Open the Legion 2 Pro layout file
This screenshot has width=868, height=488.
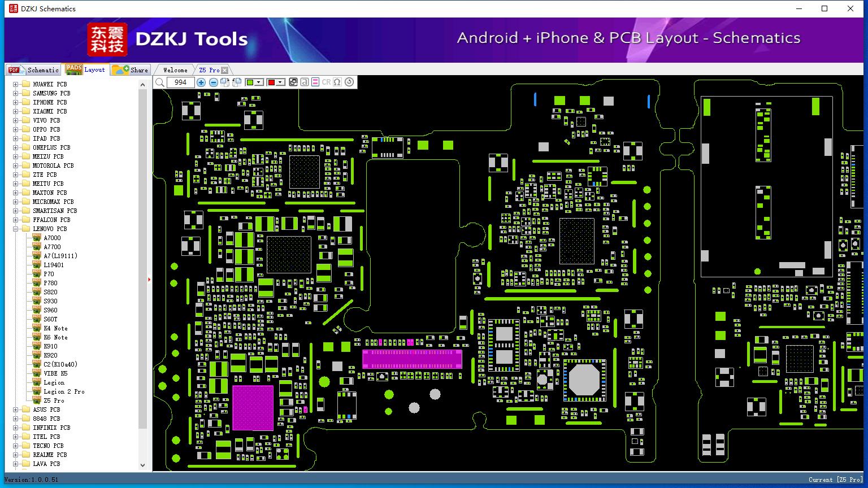tap(64, 391)
